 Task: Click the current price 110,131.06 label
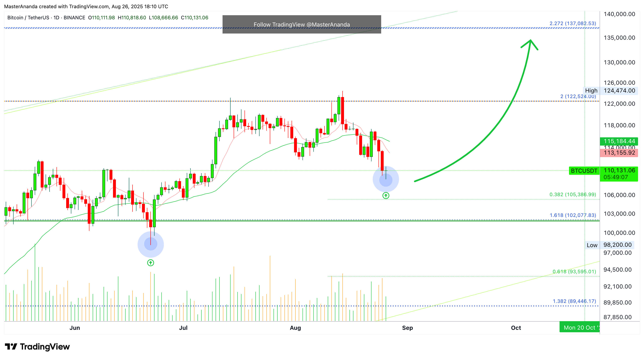click(x=619, y=171)
